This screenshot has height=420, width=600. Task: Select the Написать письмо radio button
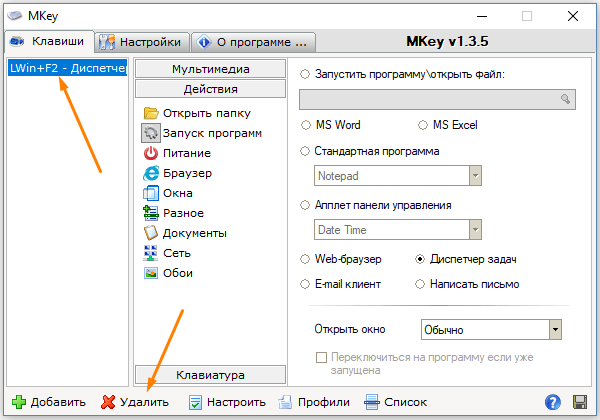click(420, 284)
